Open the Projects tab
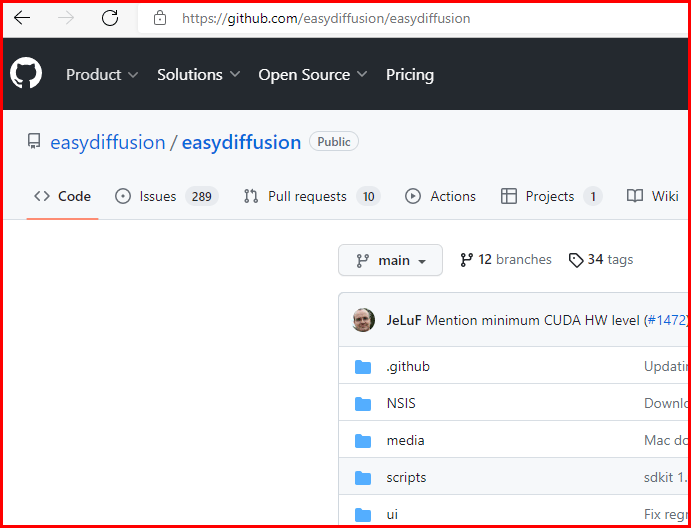The height and width of the screenshot is (528, 691). 551,196
